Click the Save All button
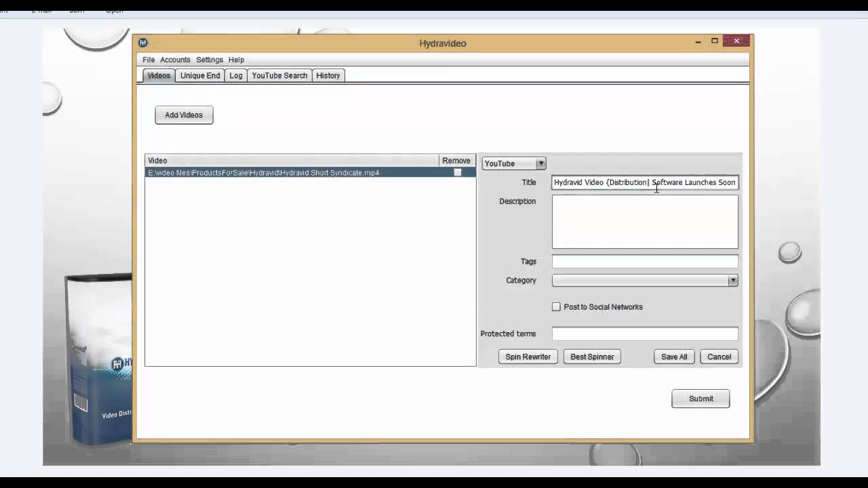The image size is (868, 488). 674,357
